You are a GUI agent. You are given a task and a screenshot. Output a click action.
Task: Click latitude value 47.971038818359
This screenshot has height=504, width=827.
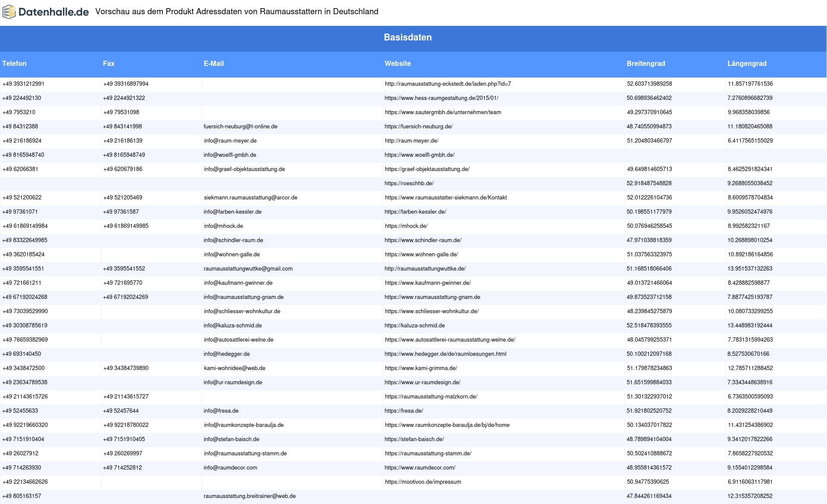pos(649,240)
